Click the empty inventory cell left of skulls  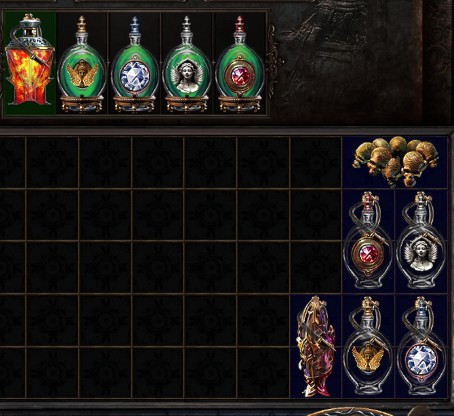[315, 162]
